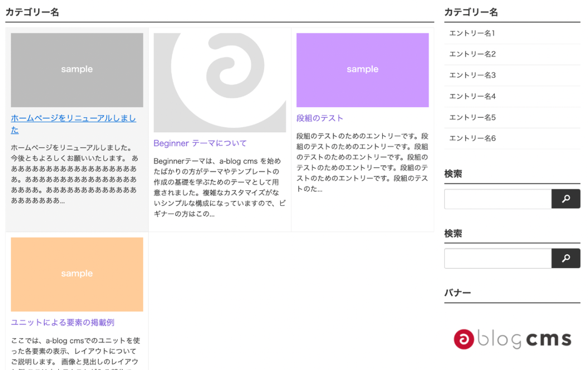Select エントリー名2 in sidebar list
Viewport: 588px width, 370px height.
472,54
